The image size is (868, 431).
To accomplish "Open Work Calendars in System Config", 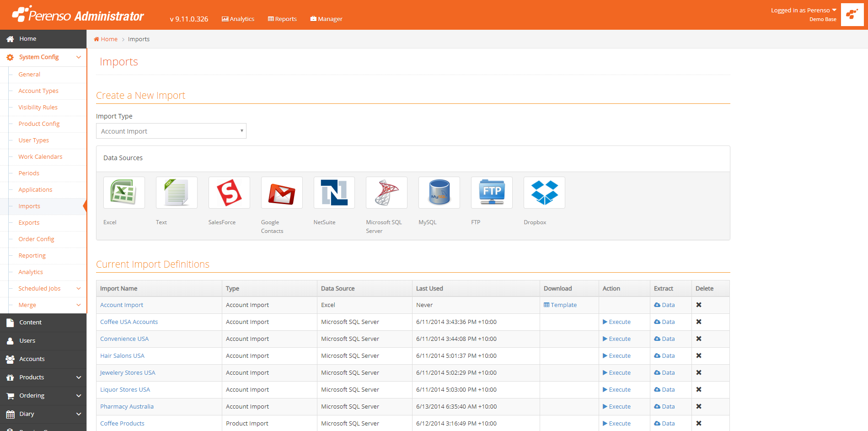I will coord(40,157).
